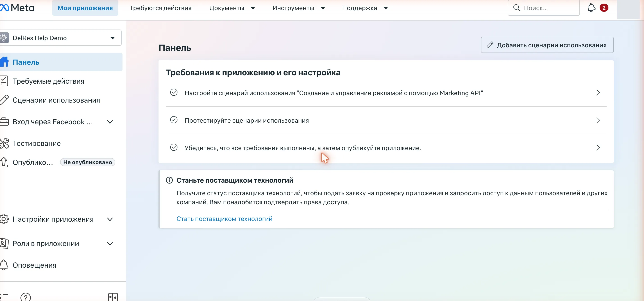
Task: Click Добавить сценарии использования button
Action: 547,45
